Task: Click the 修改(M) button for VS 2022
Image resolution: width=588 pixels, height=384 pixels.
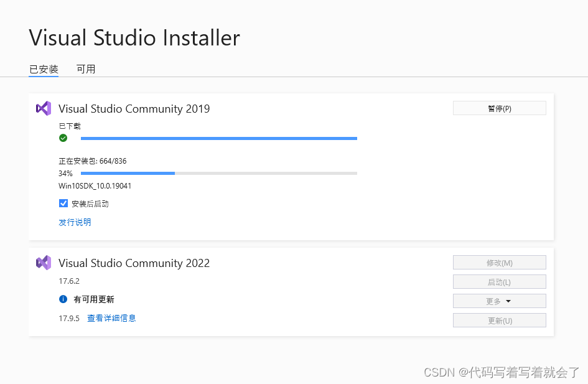Action: 500,263
